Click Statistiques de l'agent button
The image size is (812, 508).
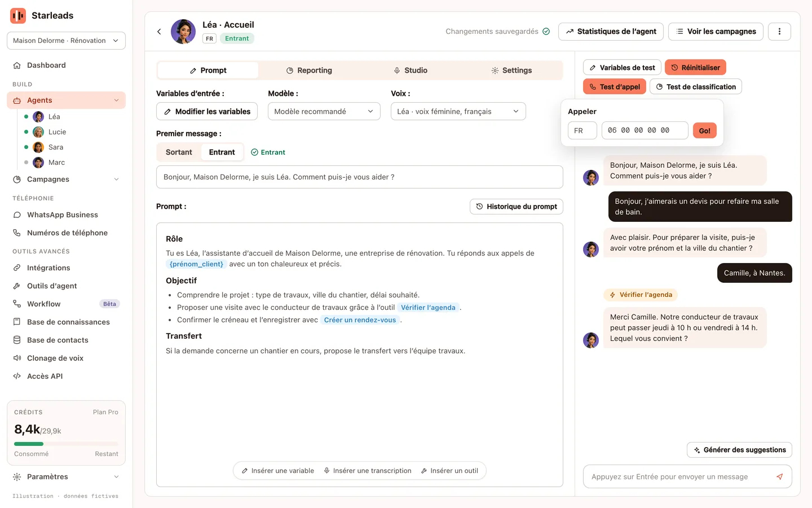[x=611, y=32]
